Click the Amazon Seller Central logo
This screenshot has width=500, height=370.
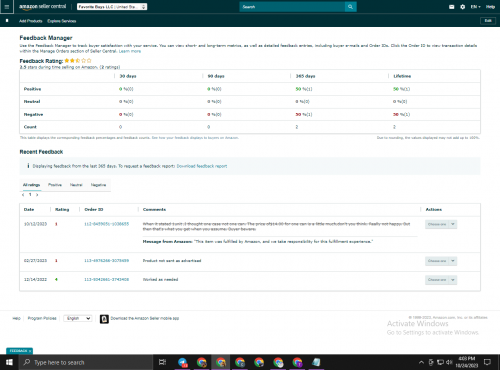coord(42,7)
